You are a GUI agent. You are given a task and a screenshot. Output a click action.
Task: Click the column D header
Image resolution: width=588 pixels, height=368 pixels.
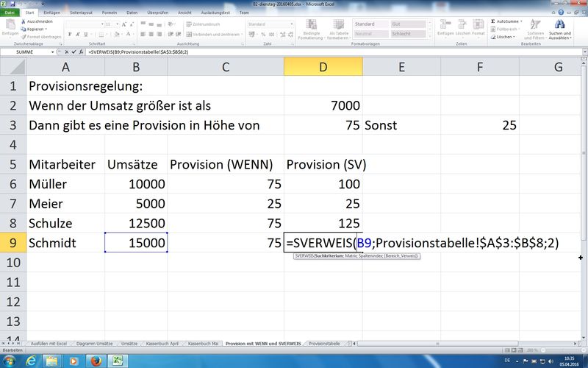(323, 68)
